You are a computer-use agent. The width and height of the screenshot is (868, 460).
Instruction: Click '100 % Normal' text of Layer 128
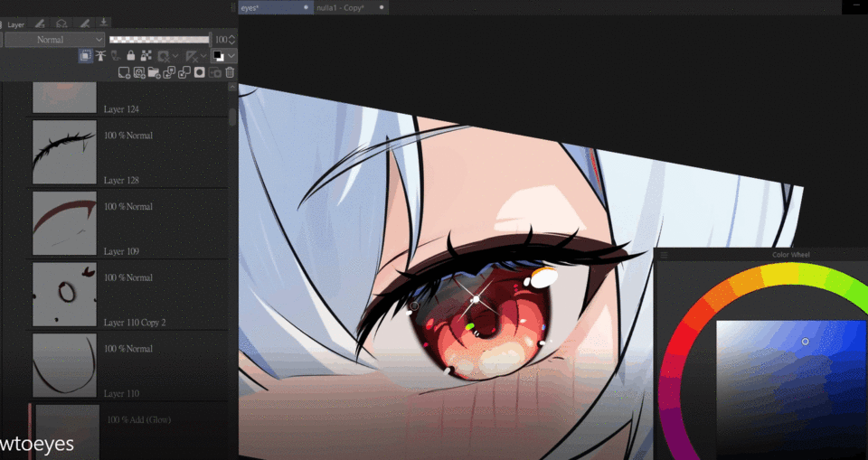pos(128,136)
